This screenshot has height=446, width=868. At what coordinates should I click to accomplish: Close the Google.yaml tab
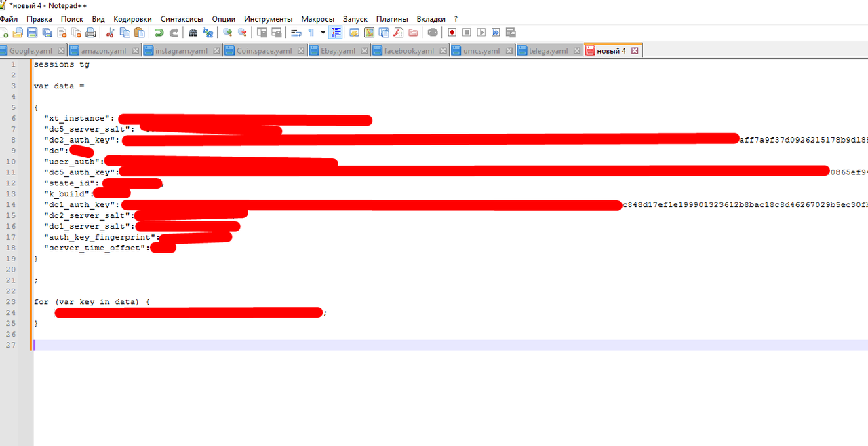[61, 50]
